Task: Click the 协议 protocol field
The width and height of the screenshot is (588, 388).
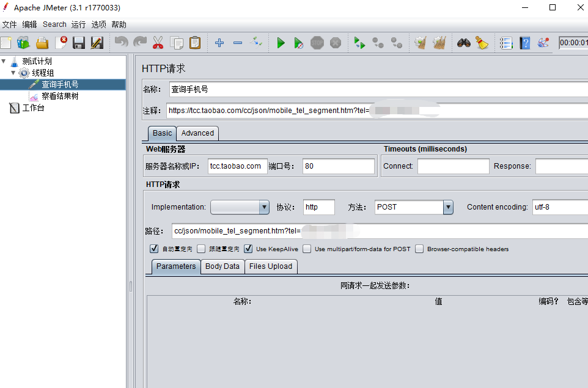Action: coord(318,207)
